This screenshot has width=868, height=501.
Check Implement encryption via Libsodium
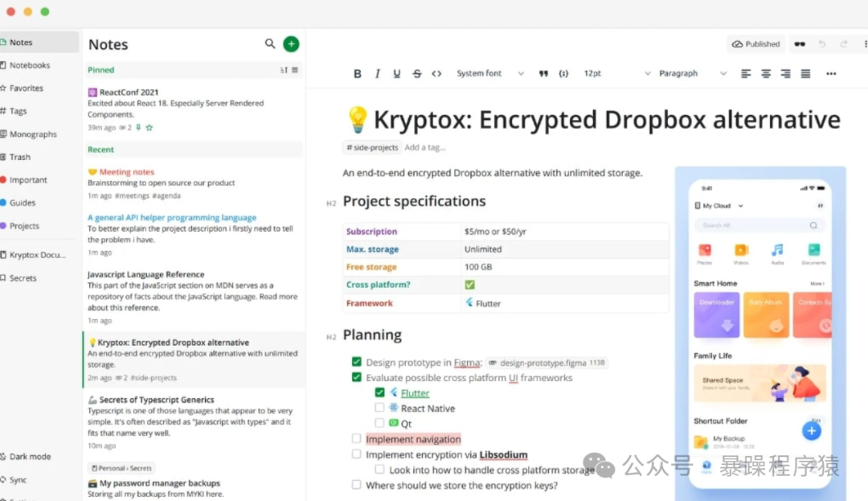(357, 454)
